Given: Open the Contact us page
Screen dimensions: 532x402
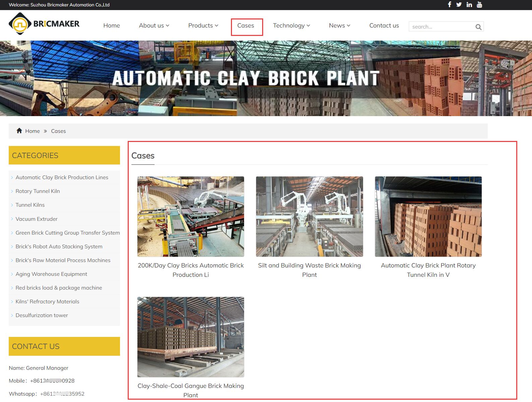Looking at the screenshot, I should [384, 26].
